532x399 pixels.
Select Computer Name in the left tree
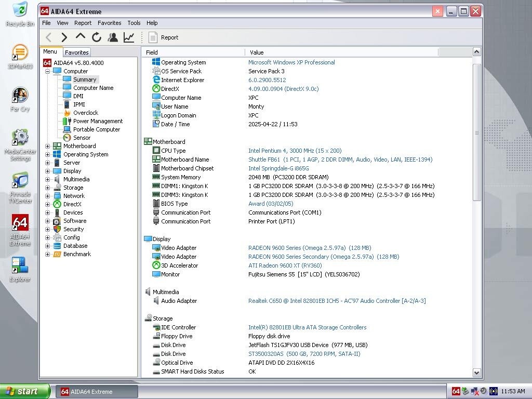[x=94, y=88]
